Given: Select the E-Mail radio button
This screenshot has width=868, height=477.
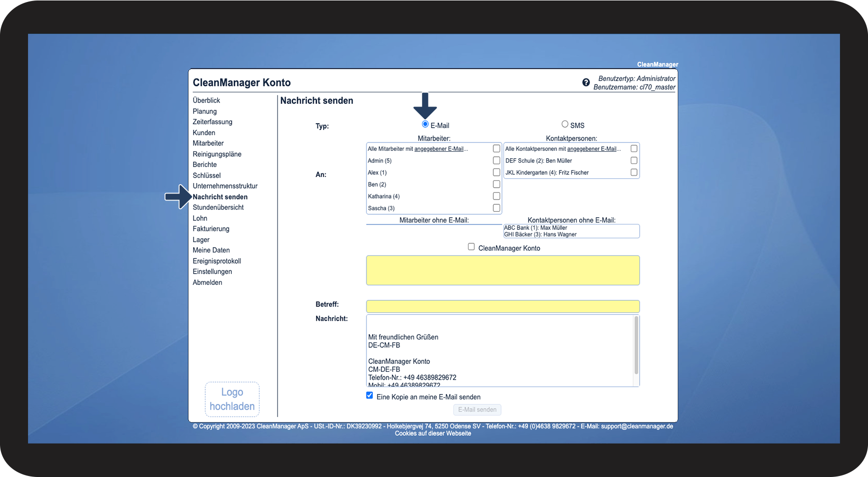Looking at the screenshot, I should 425,124.
